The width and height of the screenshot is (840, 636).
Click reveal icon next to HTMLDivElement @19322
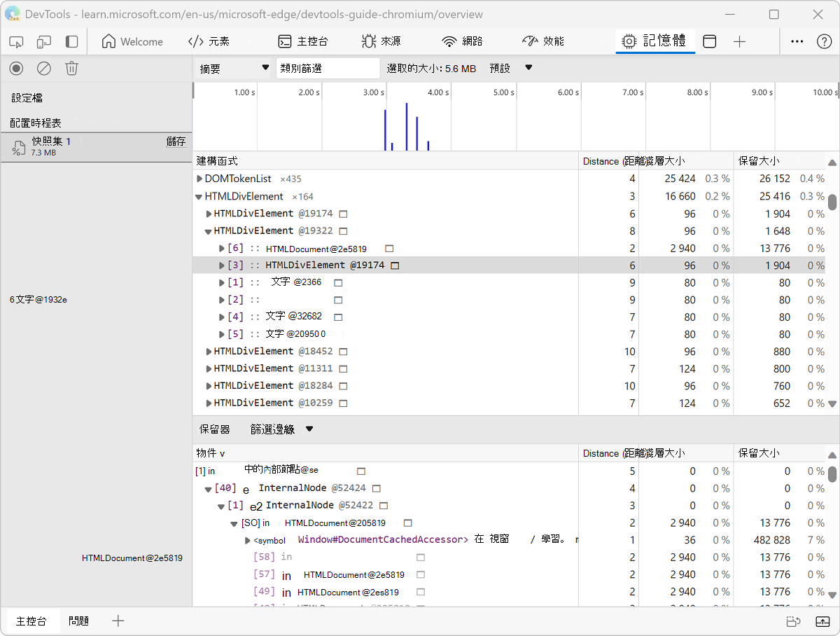coord(344,231)
